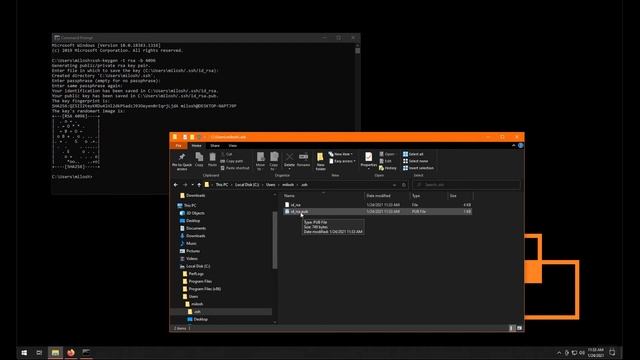Select Local Disk (C:) in the navigation pane
640x360 pixels.
[195, 266]
